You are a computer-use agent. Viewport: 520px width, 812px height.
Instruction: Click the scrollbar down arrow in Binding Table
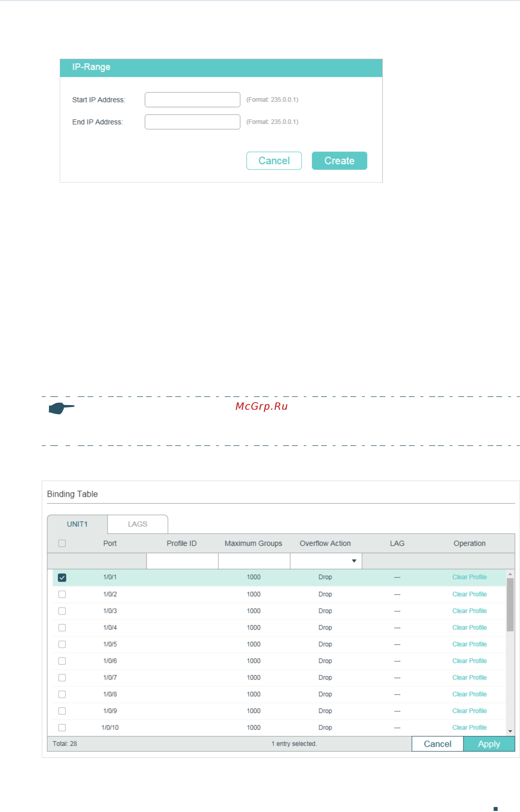point(510,731)
